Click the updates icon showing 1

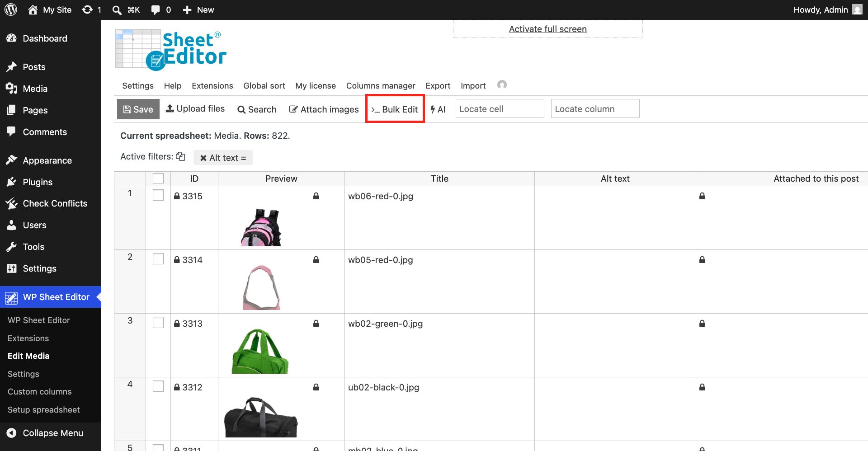91,9
